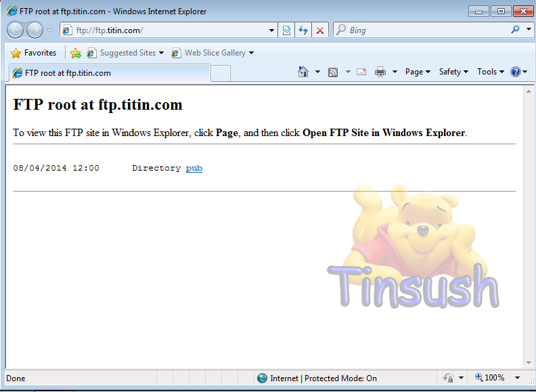Open the Tools menu
Viewport: 536px width, 392px height.
pos(491,72)
